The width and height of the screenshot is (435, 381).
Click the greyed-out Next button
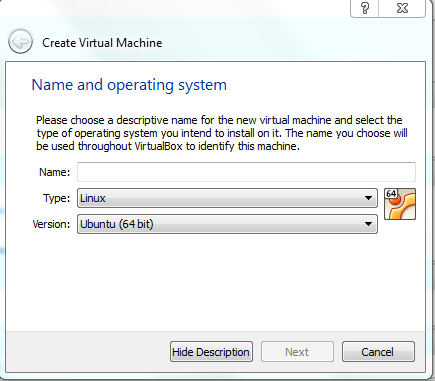[x=297, y=352]
